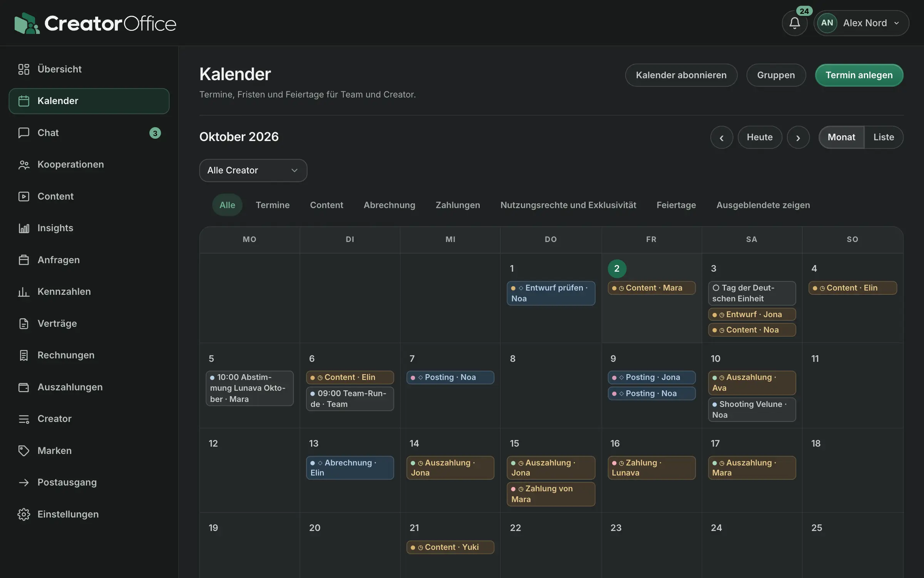The width and height of the screenshot is (924, 578).
Task: Open the Tag der Deutschen Einheit event
Action: click(x=752, y=293)
